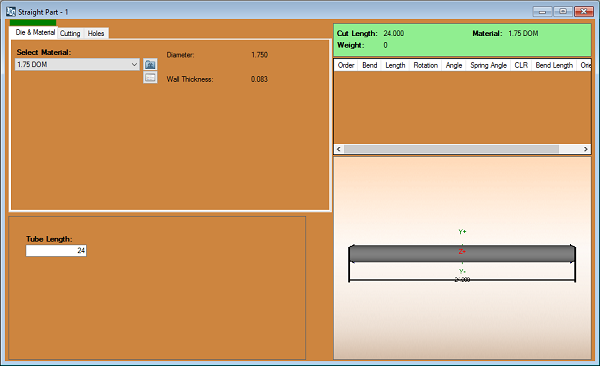Click the CLR column header
600x366 pixels.
pyautogui.click(x=521, y=65)
